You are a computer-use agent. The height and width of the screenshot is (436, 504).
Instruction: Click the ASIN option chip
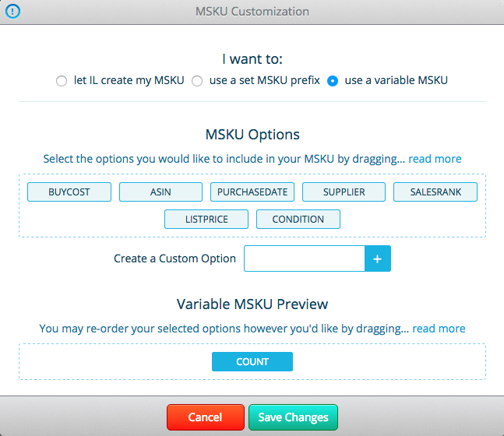(x=160, y=192)
